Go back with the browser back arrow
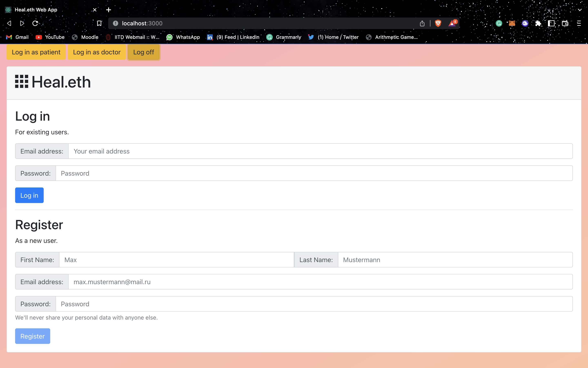This screenshot has width=588, height=368. coord(9,23)
